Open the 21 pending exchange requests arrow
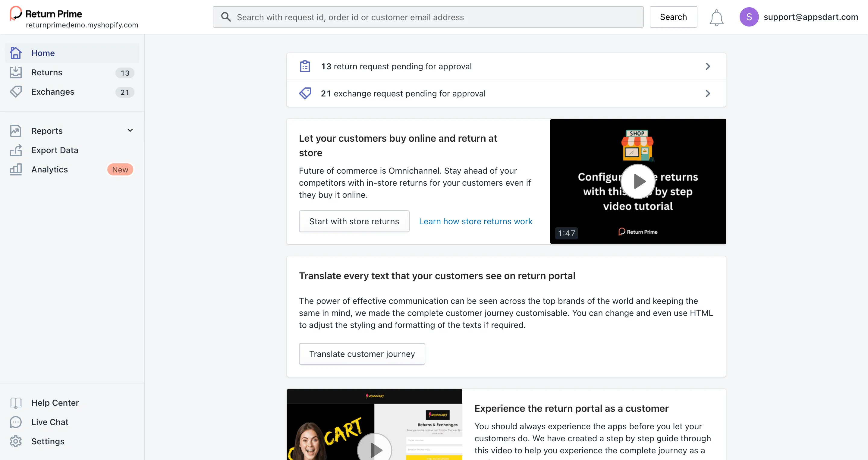 click(x=708, y=93)
